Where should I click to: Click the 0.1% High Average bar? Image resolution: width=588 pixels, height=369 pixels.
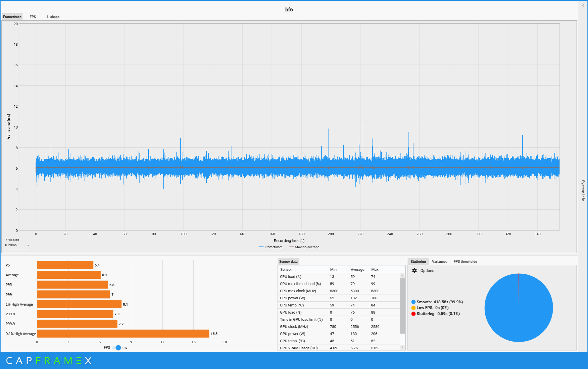123,334
